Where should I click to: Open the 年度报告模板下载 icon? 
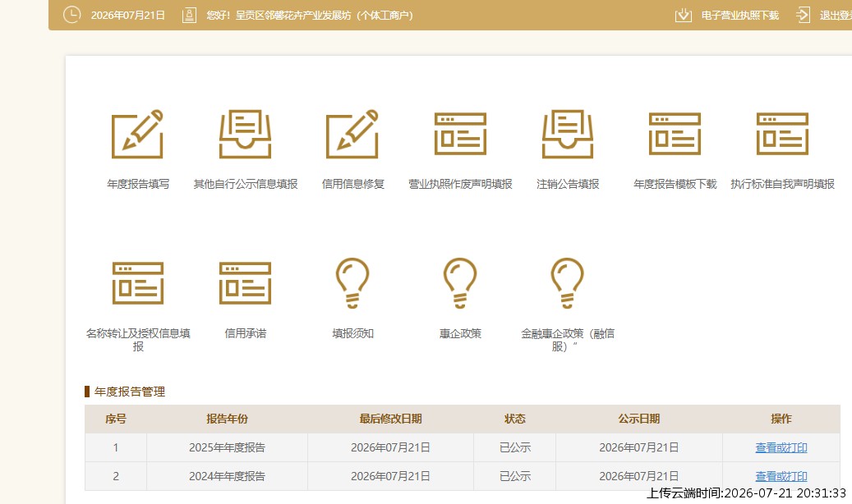pos(675,134)
